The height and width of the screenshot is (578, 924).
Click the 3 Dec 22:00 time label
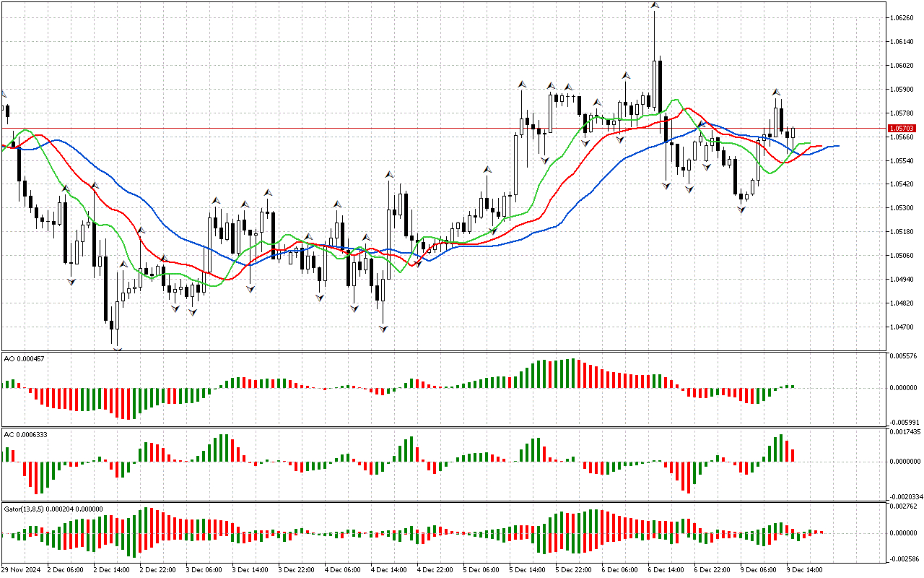coord(297,570)
